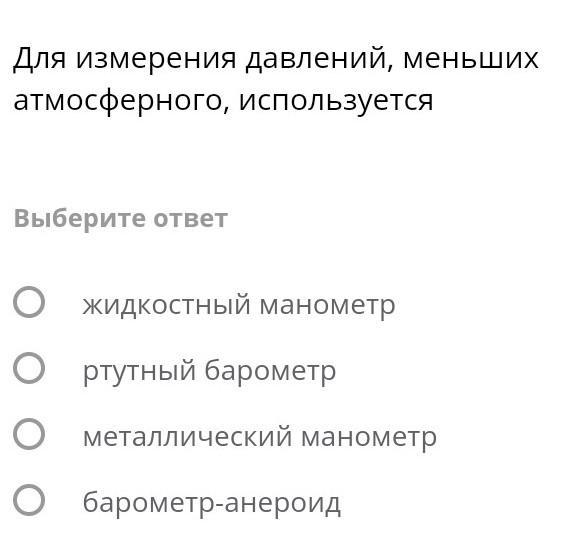Click the word "ответ" in grey heading

(191, 219)
